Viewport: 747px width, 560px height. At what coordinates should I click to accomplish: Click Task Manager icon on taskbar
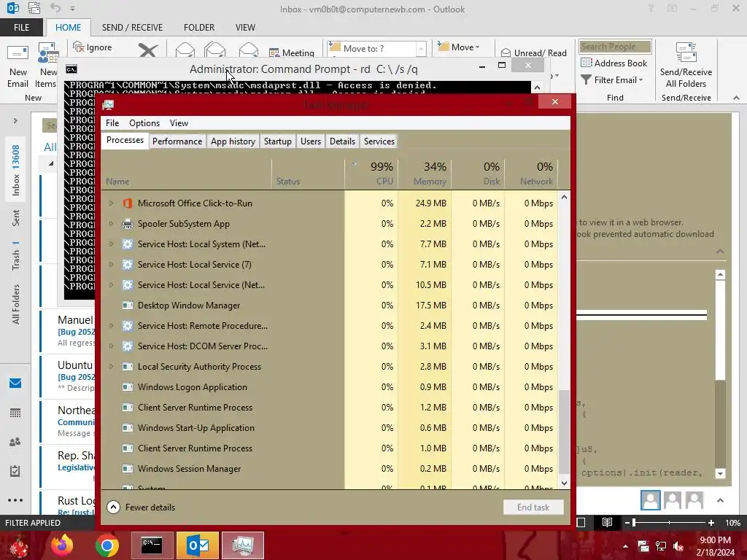242,545
